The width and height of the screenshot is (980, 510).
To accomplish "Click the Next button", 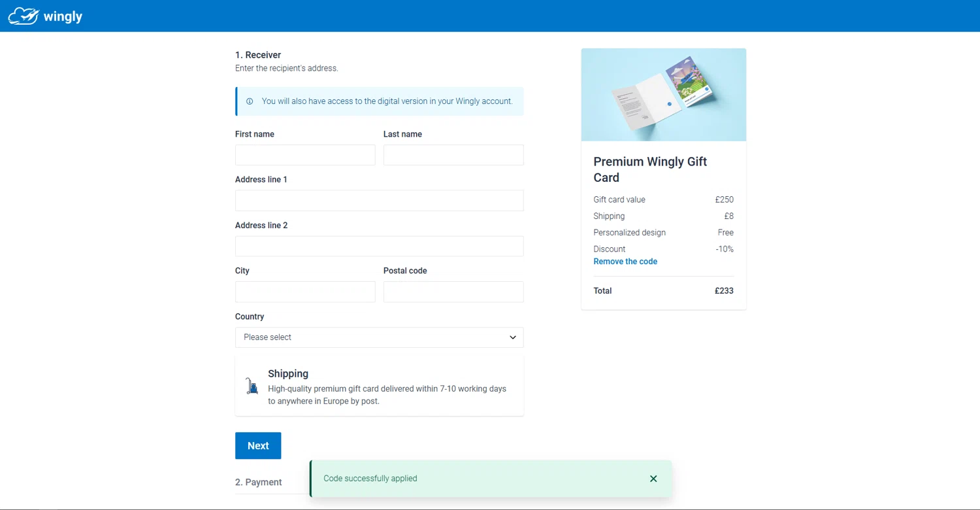I will [258, 446].
